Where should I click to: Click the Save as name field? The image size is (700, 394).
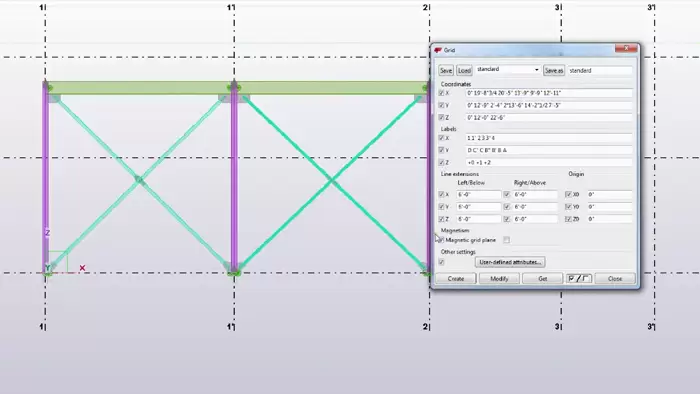[600, 71]
